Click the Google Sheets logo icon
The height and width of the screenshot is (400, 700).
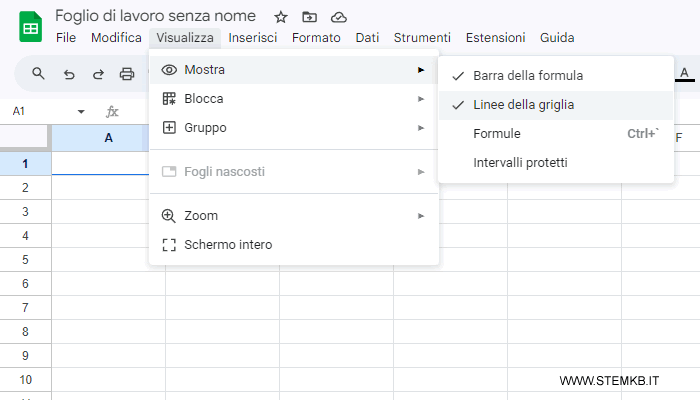tap(29, 27)
